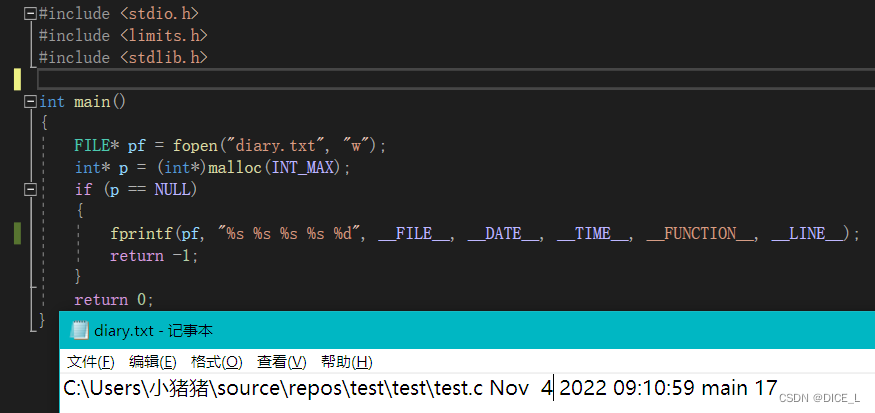This screenshot has width=875, height=413.
Task: Click the __TIME__ macro
Action: click(592, 234)
